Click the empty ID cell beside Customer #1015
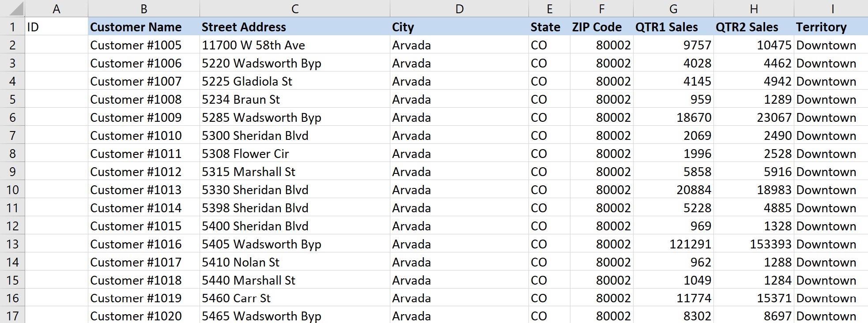The image size is (868, 323). [56, 226]
